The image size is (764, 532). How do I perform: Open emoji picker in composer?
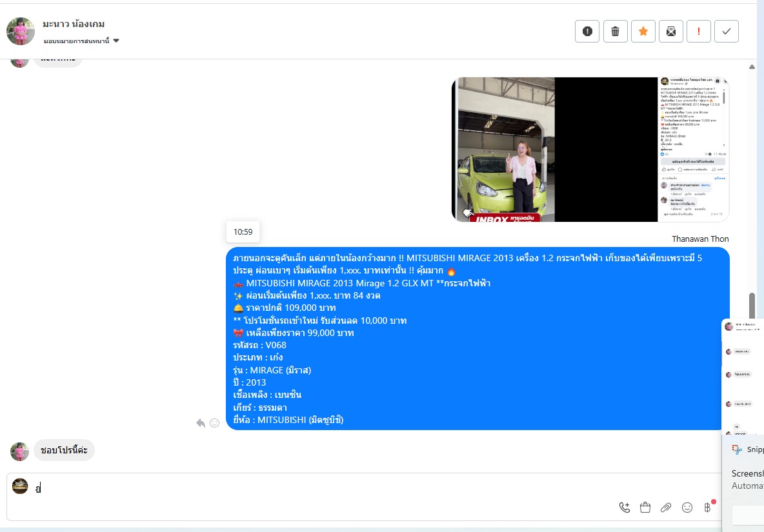pos(687,507)
